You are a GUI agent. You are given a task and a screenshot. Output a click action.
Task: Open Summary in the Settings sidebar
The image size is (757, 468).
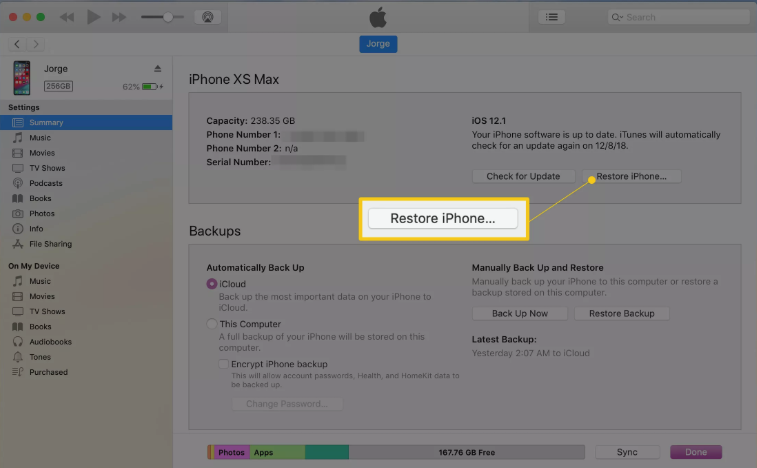point(46,122)
